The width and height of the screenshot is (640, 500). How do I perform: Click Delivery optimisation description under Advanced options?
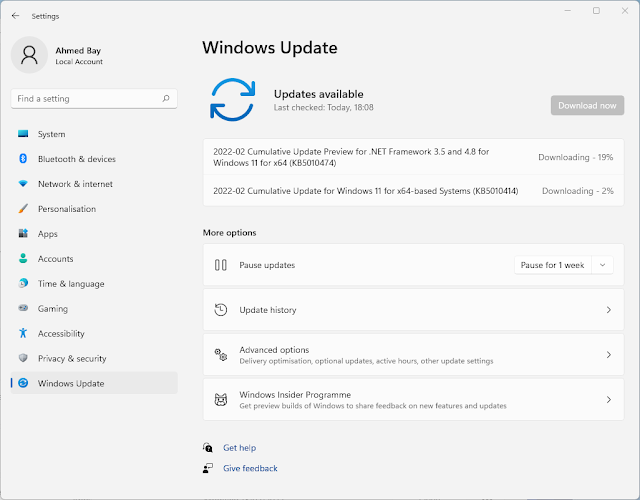click(366, 361)
